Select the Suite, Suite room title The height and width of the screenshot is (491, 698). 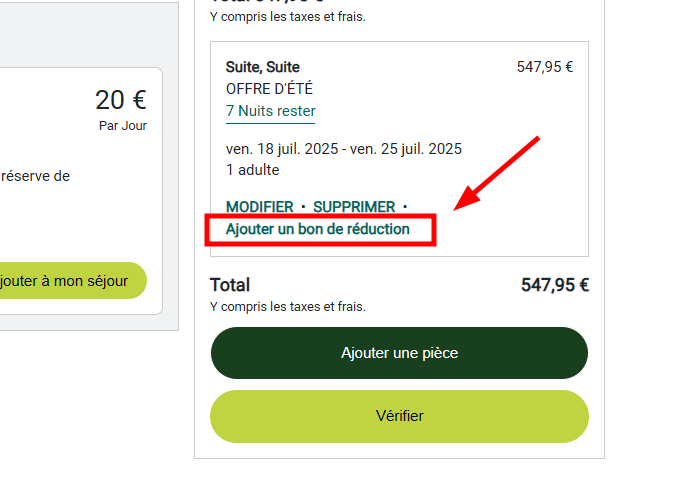(263, 68)
